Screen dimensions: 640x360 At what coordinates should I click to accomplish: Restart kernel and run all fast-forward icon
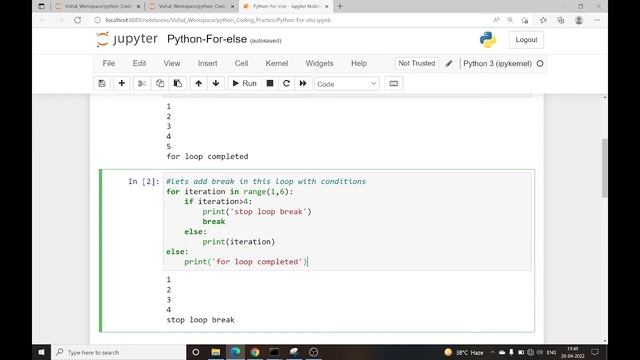click(303, 83)
